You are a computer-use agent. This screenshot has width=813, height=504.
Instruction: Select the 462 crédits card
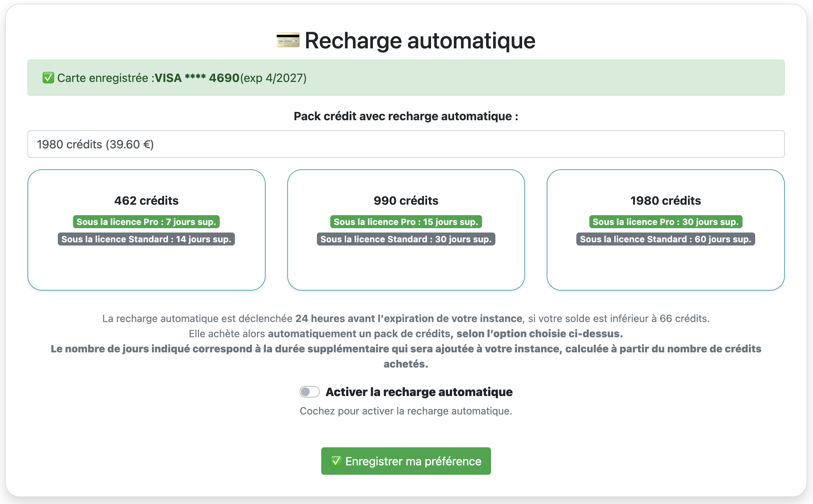click(146, 230)
